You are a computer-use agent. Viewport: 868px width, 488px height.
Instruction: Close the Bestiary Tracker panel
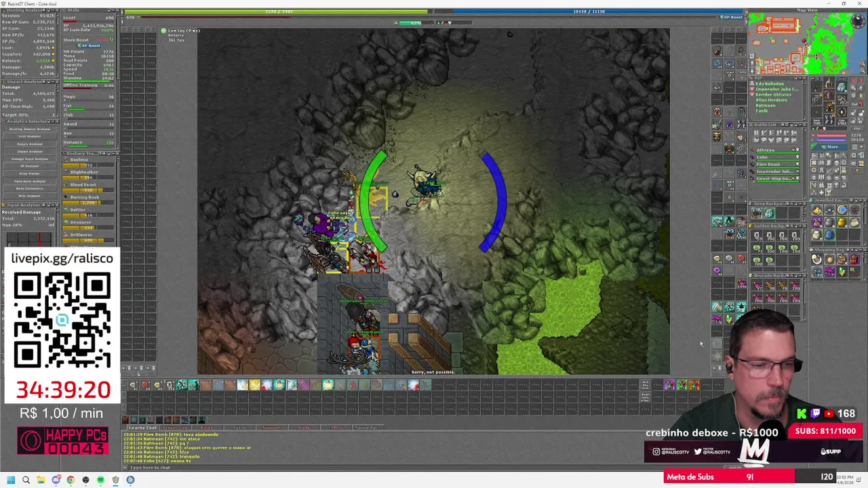pyautogui.click(x=117, y=154)
